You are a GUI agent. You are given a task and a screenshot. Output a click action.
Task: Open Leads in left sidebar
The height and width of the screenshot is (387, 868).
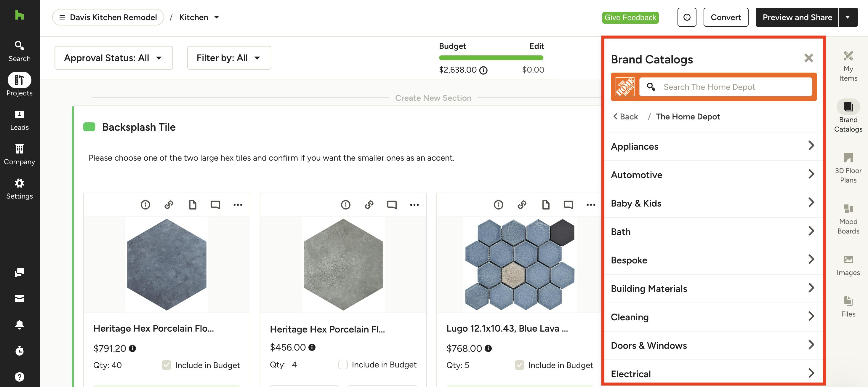(x=20, y=120)
